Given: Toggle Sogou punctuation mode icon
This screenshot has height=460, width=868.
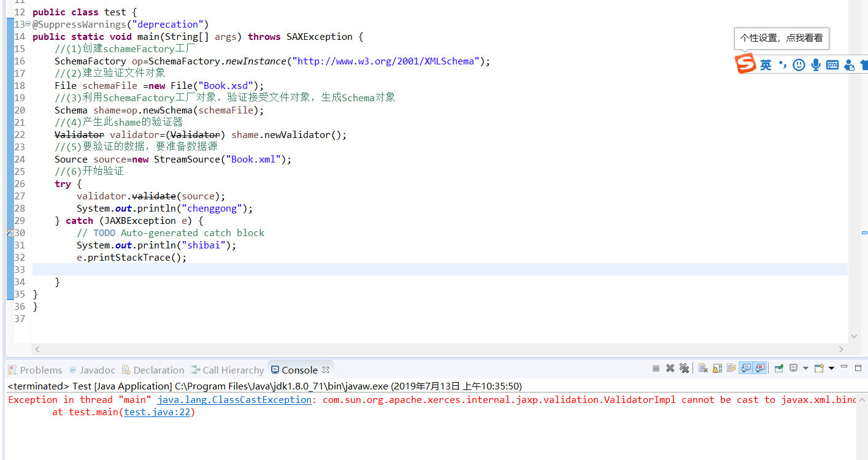Looking at the screenshot, I should coord(782,64).
